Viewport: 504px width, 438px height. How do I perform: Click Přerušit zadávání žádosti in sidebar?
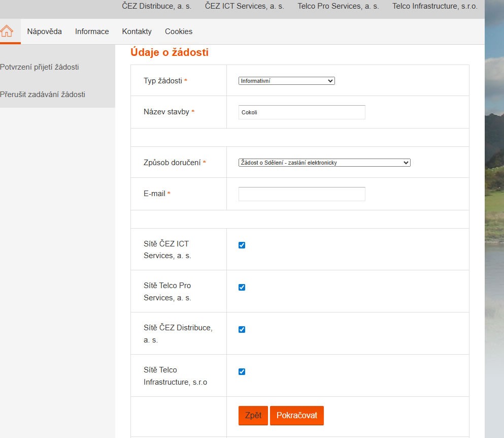point(43,95)
